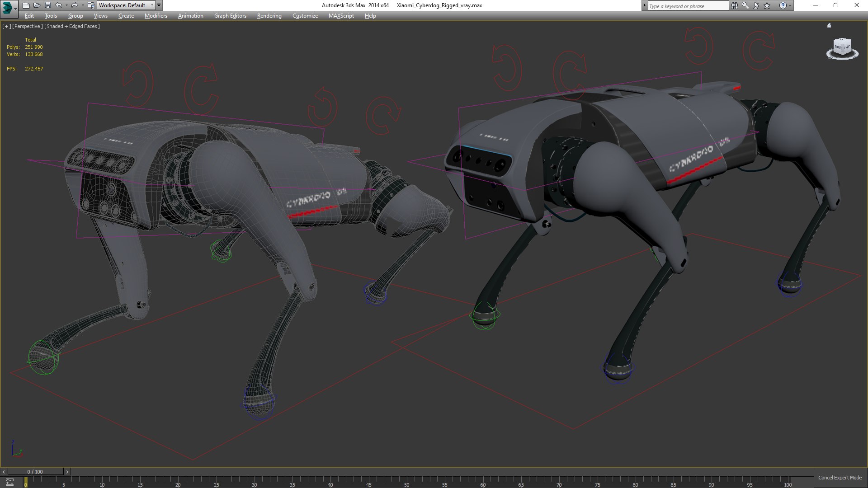Step to next frame with right arrow
This screenshot has width=868, height=488.
pos(67,472)
